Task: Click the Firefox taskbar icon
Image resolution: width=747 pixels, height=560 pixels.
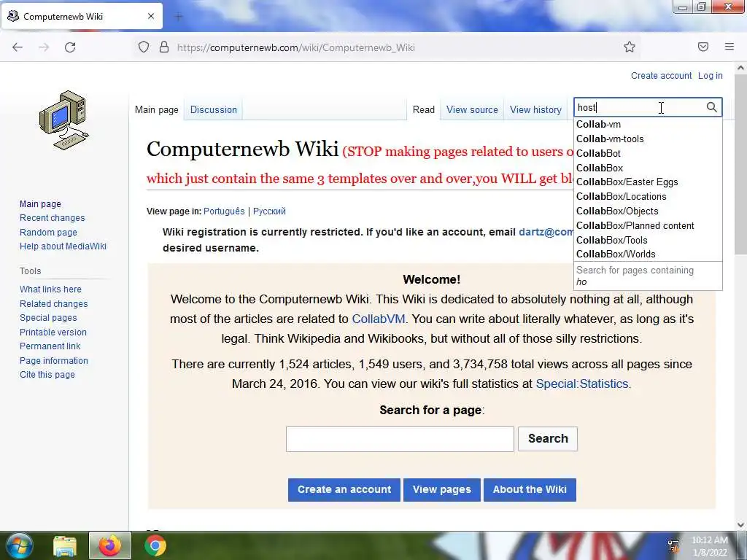Action: pos(110,545)
